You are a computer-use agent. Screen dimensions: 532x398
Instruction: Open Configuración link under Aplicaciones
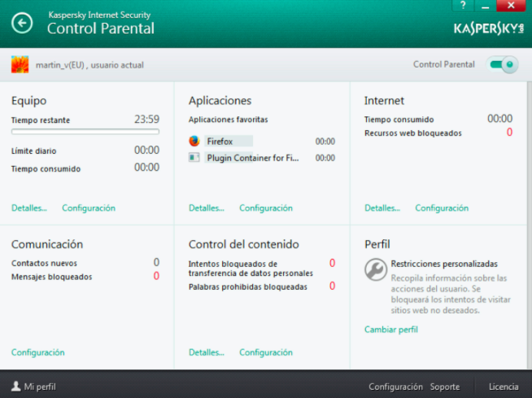click(266, 208)
